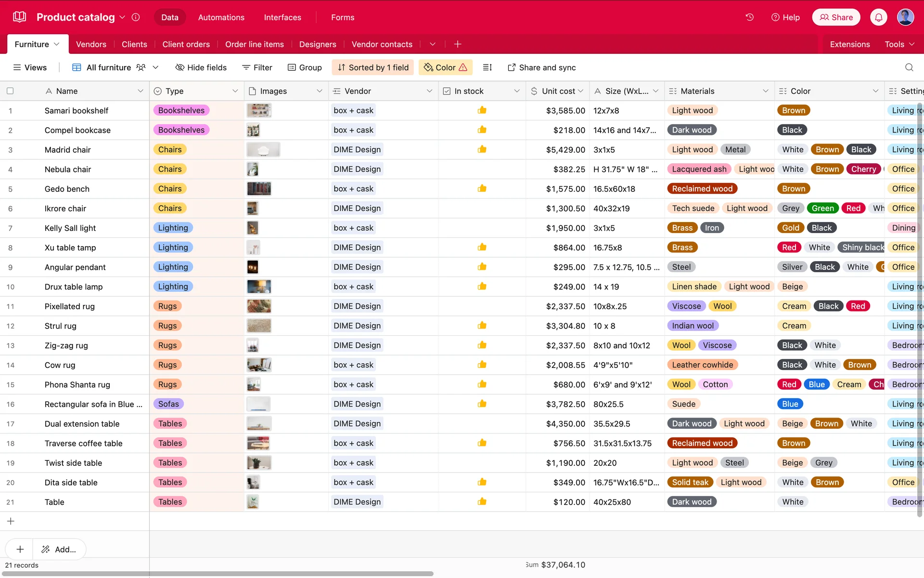Click the plus icon to add table
The height and width of the screenshot is (578, 924).
458,44
